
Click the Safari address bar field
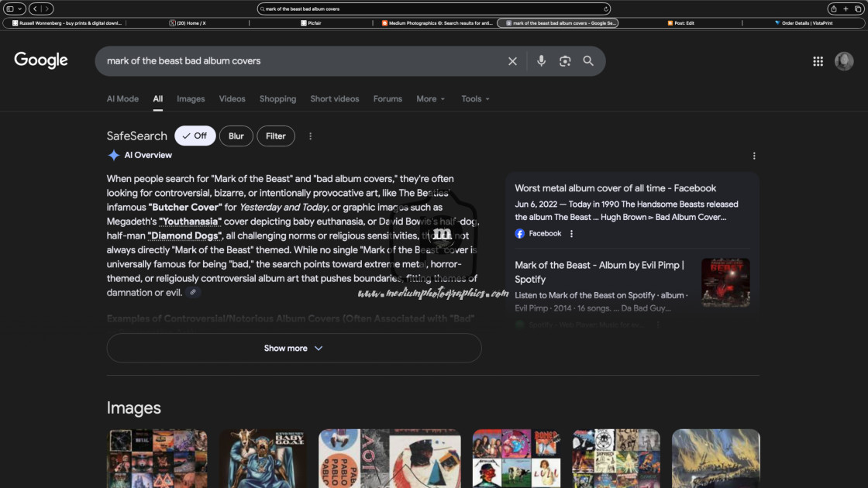(x=434, y=9)
